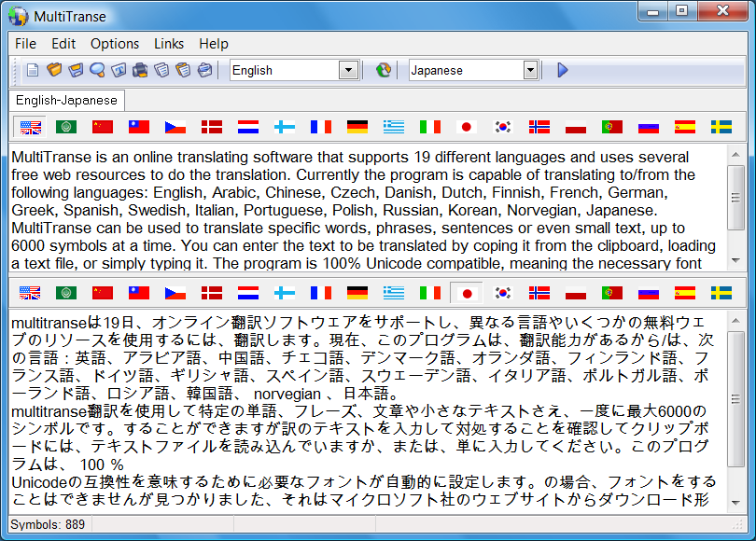Image resolution: width=756 pixels, height=541 pixels.
Task: Toggle English flag in target row
Action: (30, 293)
